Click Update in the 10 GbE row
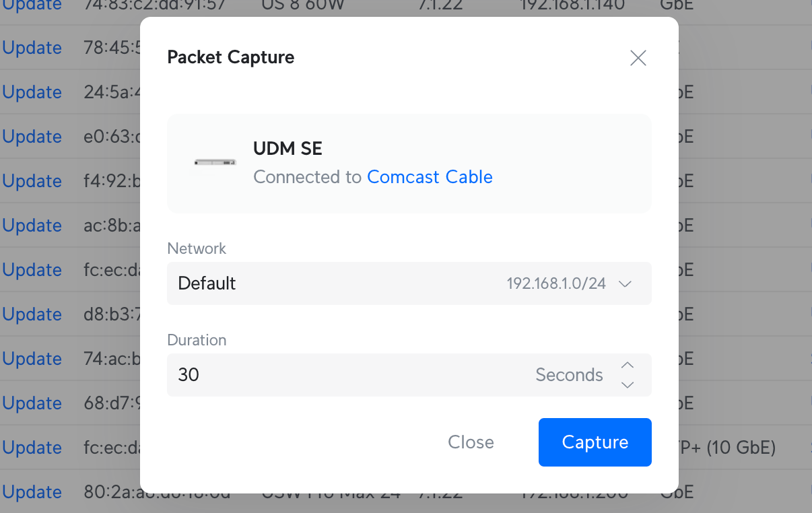Image resolution: width=812 pixels, height=513 pixels. click(32, 448)
